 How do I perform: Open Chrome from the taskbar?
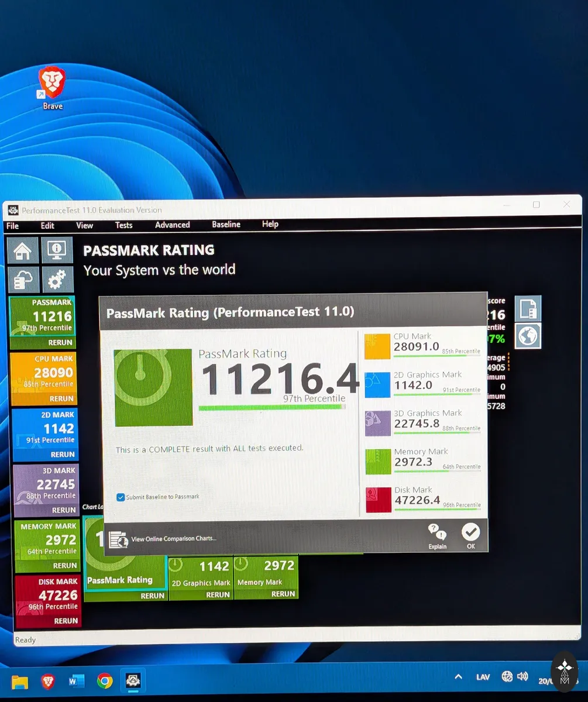pyautogui.click(x=105, y=680)
